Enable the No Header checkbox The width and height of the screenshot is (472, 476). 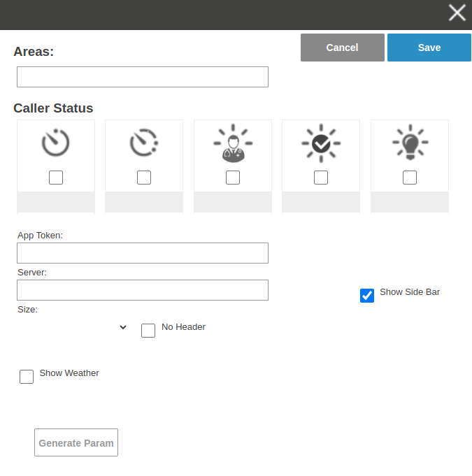(148, 331)
